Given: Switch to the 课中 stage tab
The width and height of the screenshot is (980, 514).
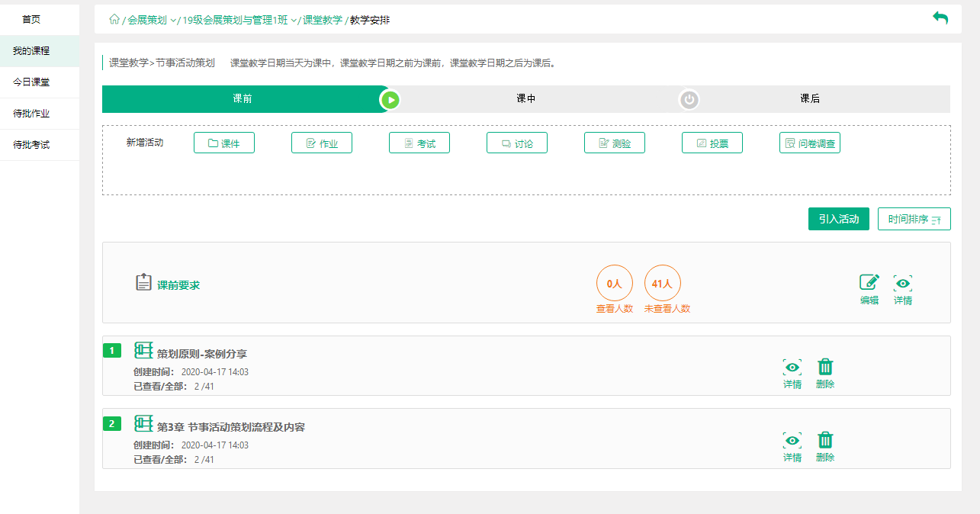Looking at the screenshot, I should (525, 99).
